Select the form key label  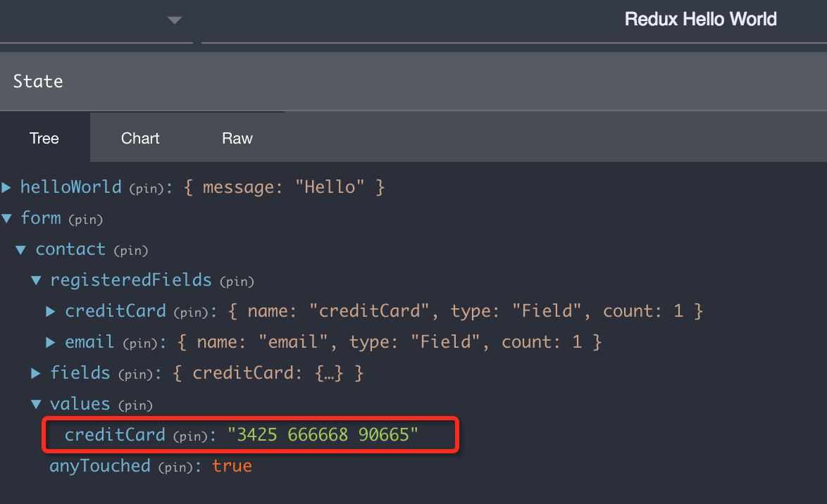[x=41, y=218]
